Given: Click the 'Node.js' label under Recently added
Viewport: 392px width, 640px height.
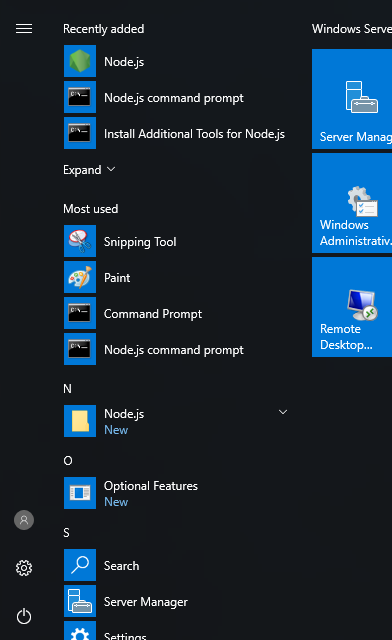Looking at the screenshot, I should point(124,62).
